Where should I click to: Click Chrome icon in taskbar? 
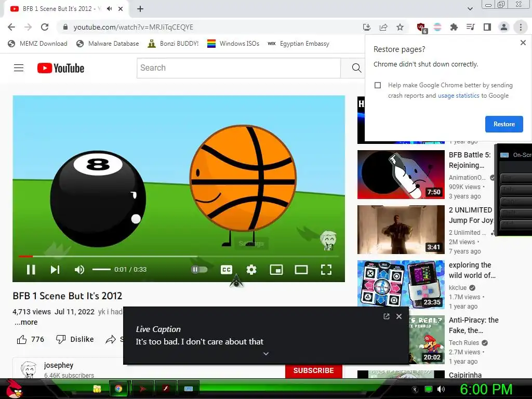click(x=118, y=389)
